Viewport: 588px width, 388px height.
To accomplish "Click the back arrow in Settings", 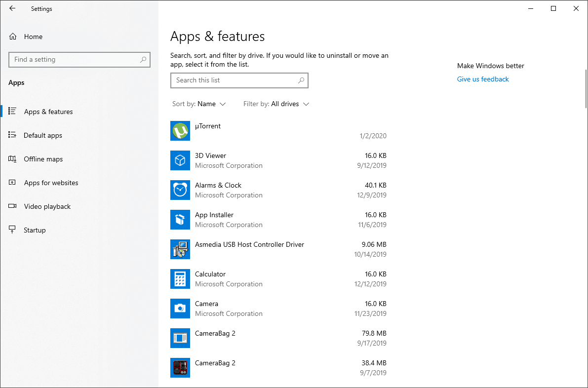I will pos(12,8).
